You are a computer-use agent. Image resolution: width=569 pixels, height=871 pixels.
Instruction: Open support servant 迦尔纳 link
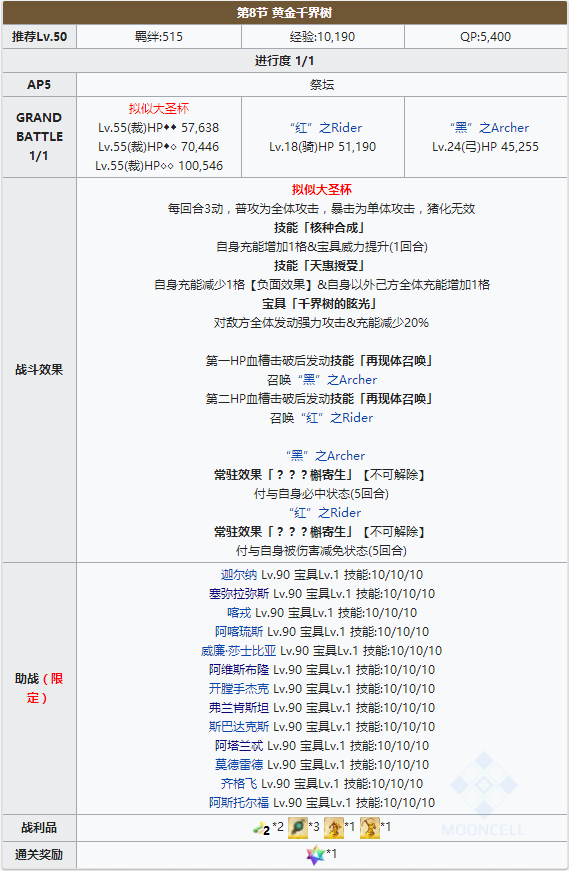tap(239, 575)
